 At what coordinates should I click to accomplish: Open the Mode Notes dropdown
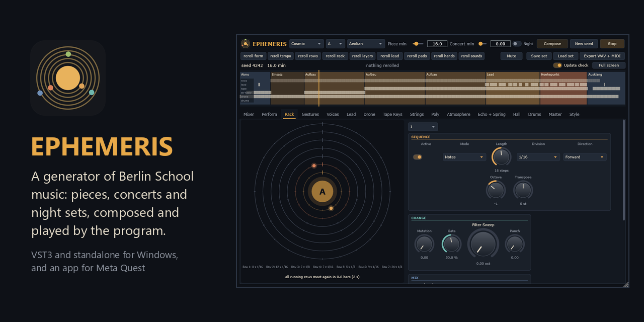click(464, 157)
